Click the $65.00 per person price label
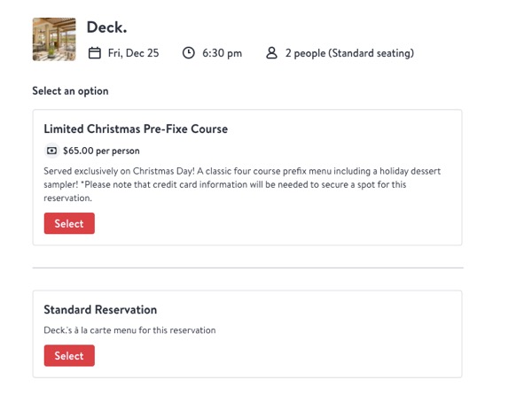Image resolution: width=532 pixels, height=411 pixels. 101,151
